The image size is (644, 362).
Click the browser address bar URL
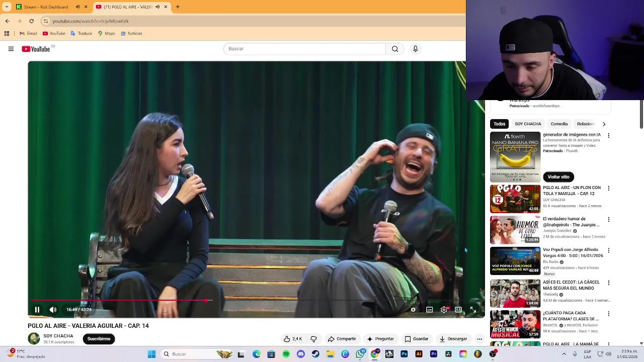[x=91, y=21]
